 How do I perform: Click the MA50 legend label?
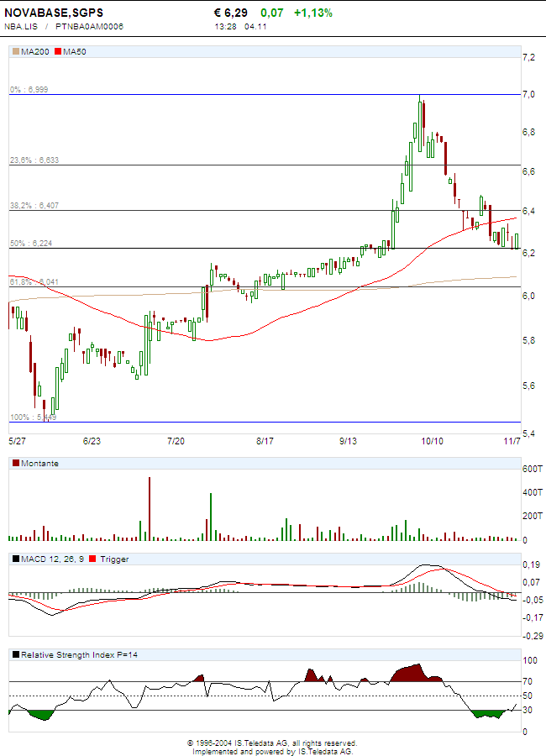click(74, 51)
